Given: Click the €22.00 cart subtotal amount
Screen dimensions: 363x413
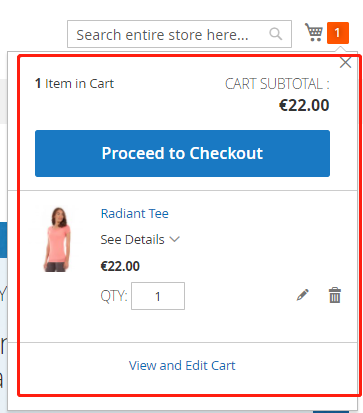Looking at the screenshot, I should pyautogui.click(x=304, y=105).
